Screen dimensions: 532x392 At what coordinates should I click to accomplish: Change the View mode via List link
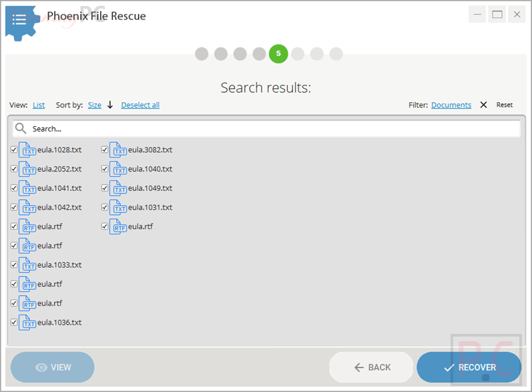pyautogui.click(x=39, y=106)
